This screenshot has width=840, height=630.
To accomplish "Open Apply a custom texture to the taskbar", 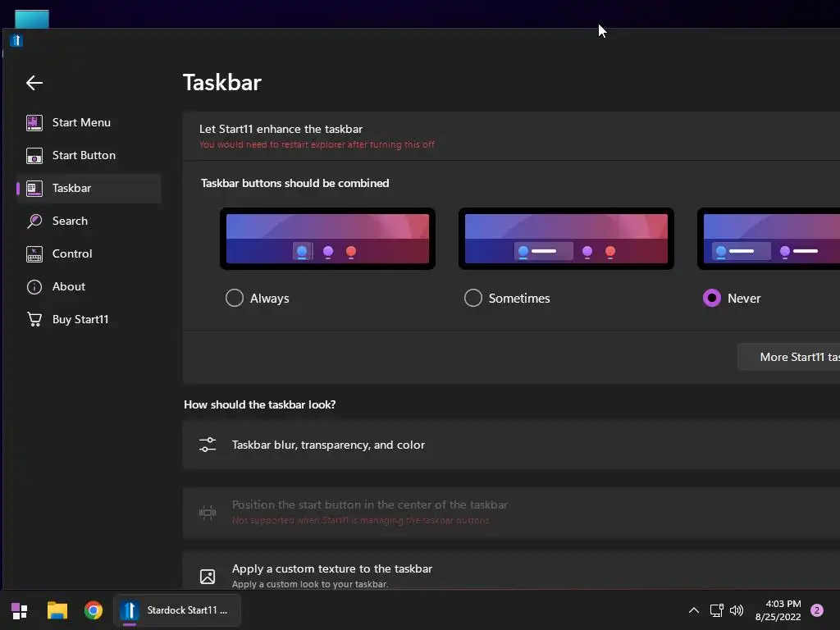I will point(511,571).
